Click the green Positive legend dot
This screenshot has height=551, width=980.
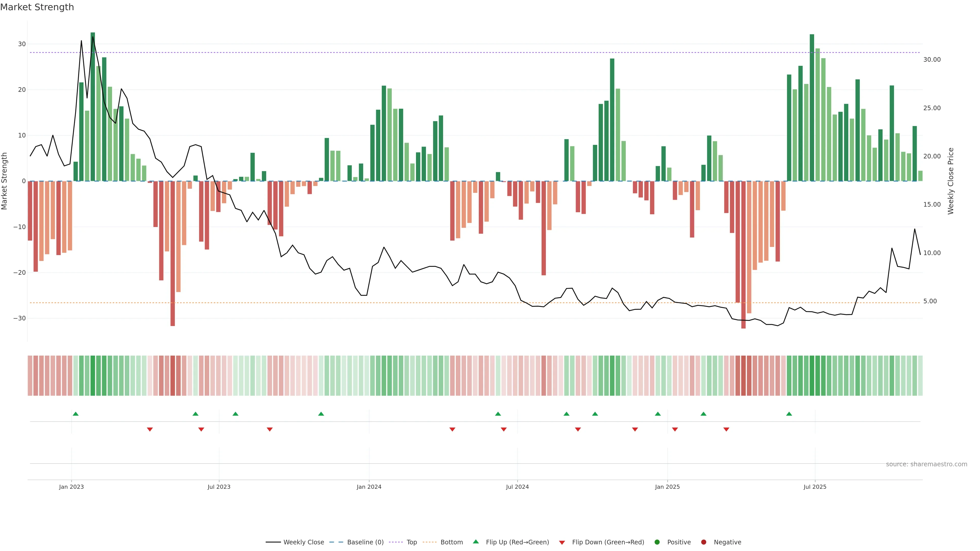[x=657, y=542]
